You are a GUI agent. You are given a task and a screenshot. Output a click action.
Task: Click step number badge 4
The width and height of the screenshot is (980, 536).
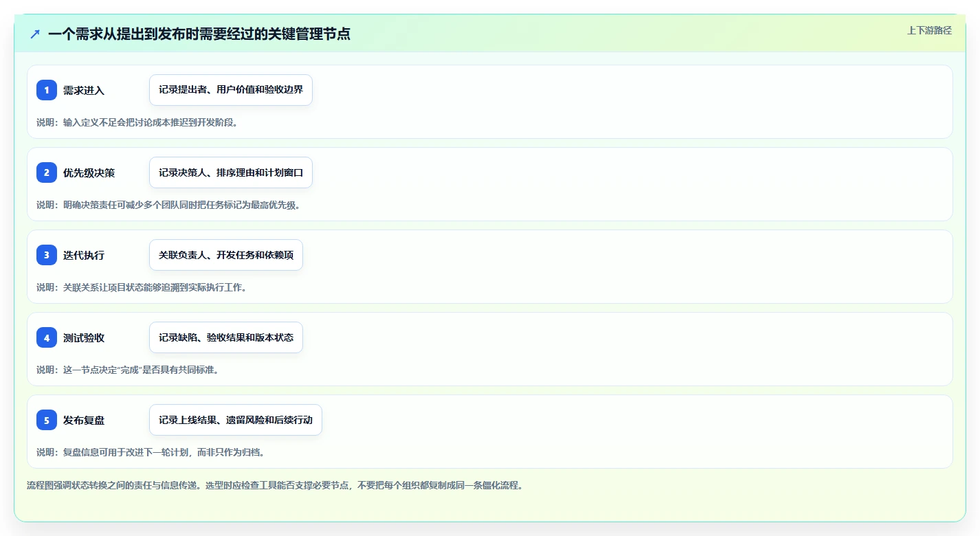coord(47,337)
